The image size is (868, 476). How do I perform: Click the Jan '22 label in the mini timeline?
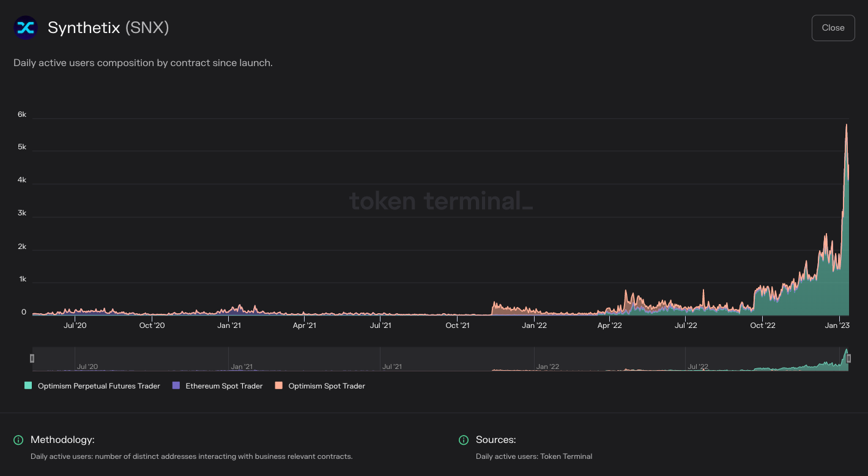pyautogui.click(x=549, y=366)
